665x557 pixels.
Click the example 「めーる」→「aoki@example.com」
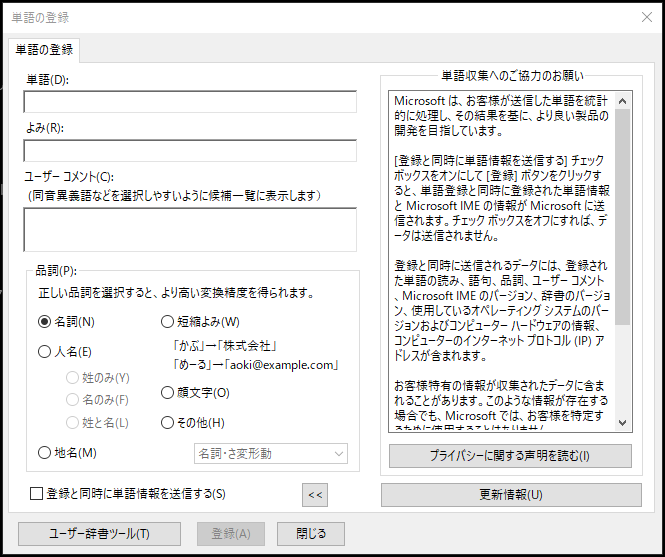pos(256,365)
